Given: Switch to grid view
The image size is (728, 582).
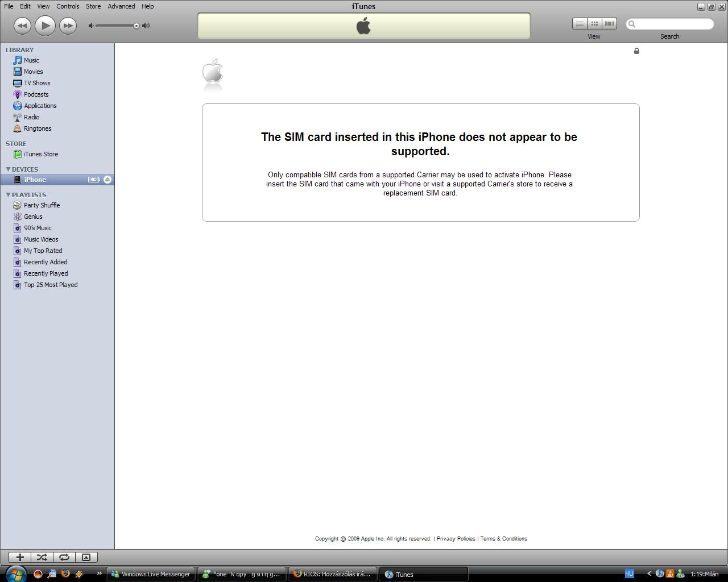Looking at the screenshot, I should coord(594,24).
